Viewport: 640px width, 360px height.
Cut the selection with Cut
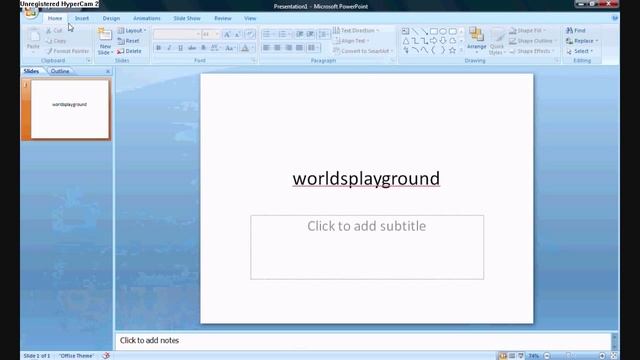(54, 31)
